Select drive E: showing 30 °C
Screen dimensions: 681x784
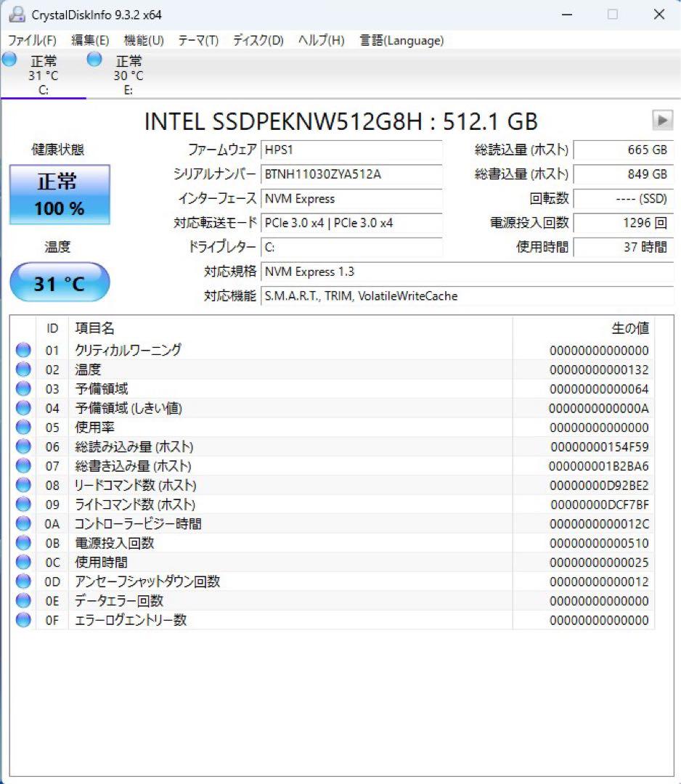[118, 73]
